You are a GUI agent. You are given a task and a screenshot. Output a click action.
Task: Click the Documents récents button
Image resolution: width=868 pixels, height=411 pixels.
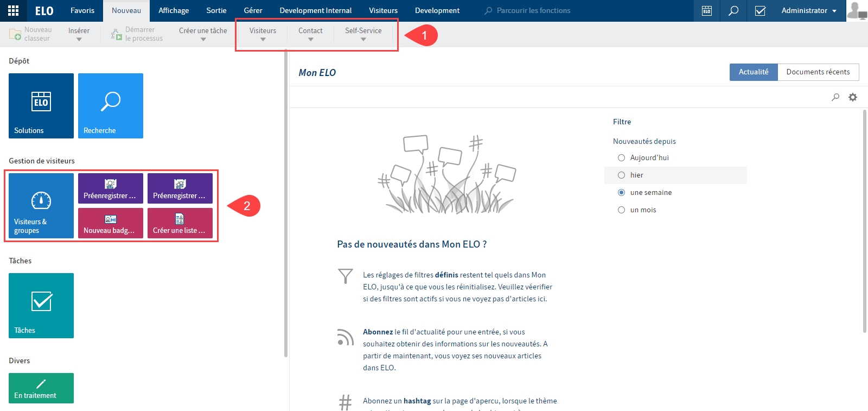[x=818, y=72]
